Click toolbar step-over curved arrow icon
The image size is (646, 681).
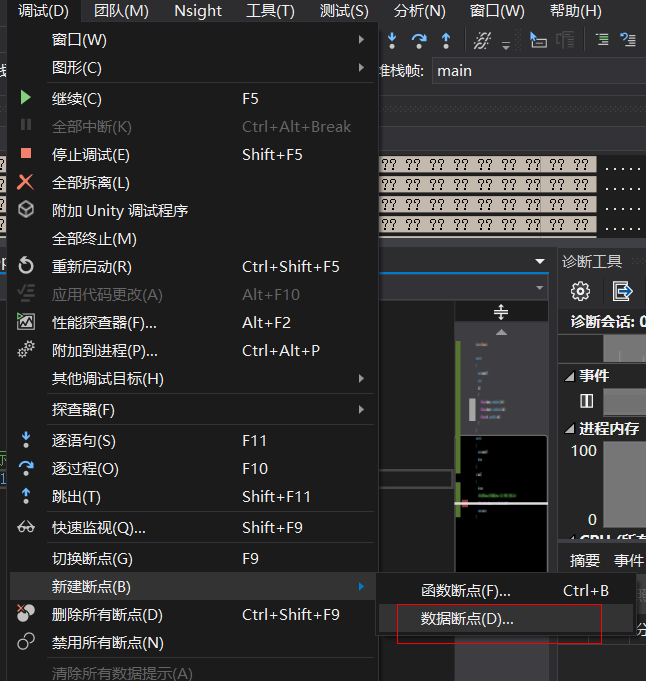[419, 40]
